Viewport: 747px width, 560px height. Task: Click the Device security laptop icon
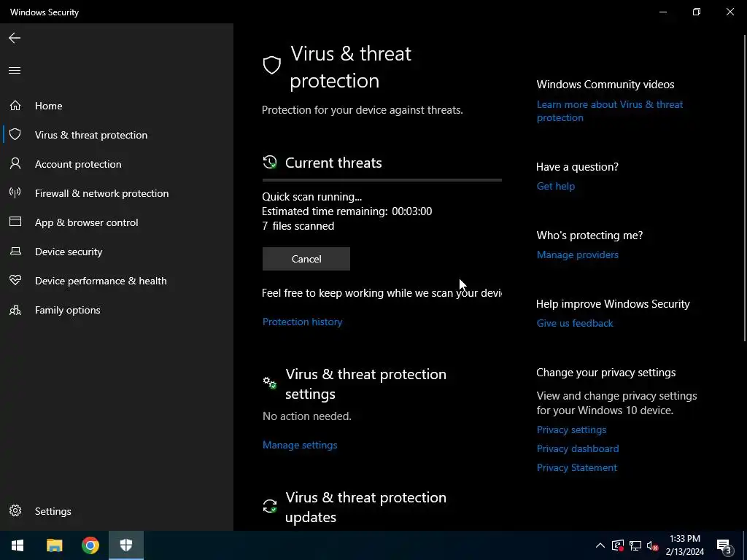tap(15, 251)
